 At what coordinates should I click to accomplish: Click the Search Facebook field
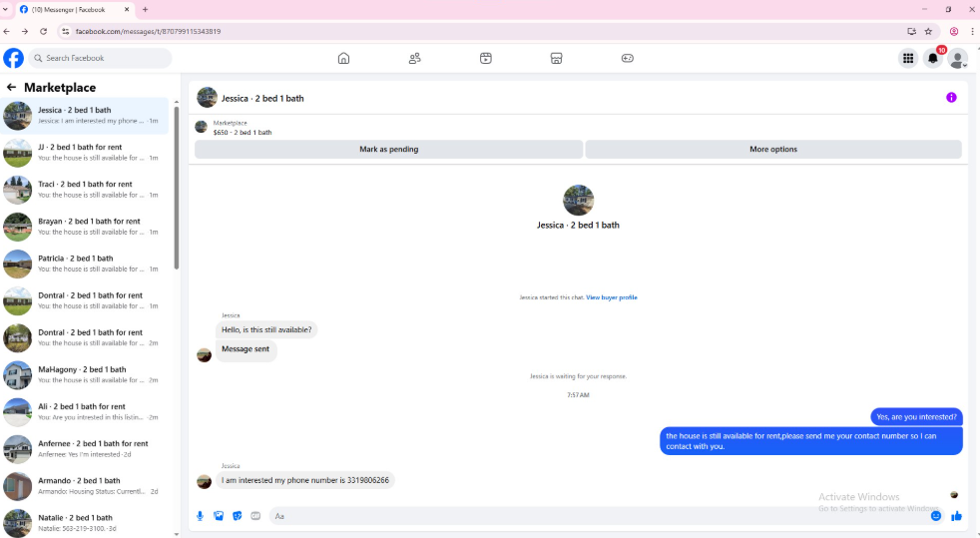[x=100, y=58]
